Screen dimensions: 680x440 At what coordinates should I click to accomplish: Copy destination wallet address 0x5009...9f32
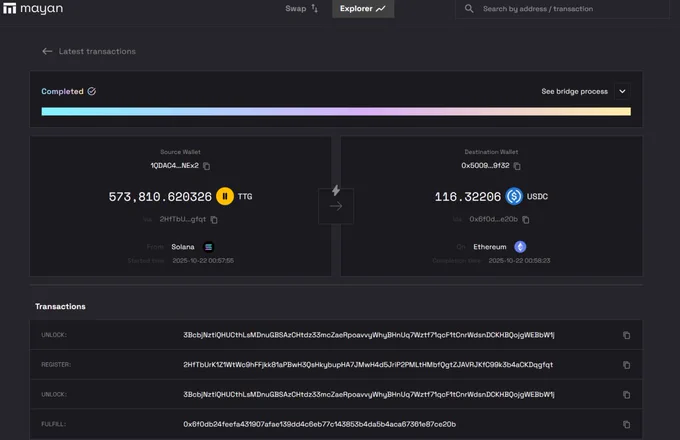[517, 166]
